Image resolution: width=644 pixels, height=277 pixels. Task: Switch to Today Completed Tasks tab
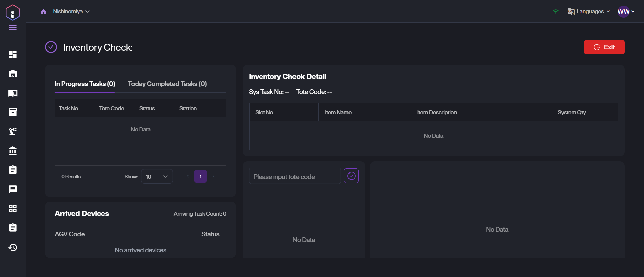(x=167, y=84)
